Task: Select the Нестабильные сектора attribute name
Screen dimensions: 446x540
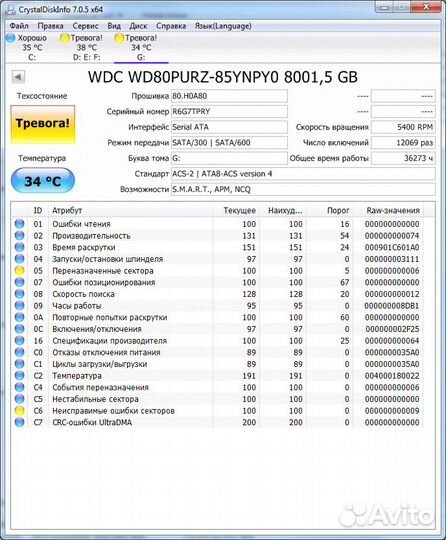Action: 95,399
